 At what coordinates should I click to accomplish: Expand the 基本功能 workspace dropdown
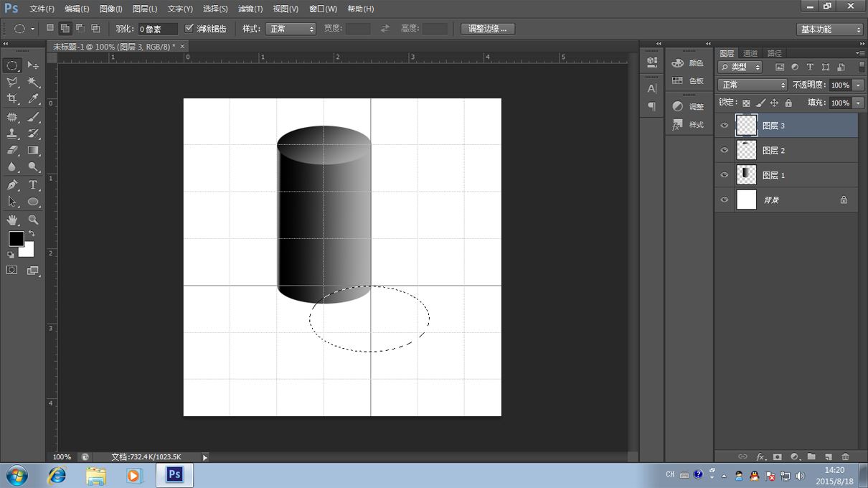point(830,29)
